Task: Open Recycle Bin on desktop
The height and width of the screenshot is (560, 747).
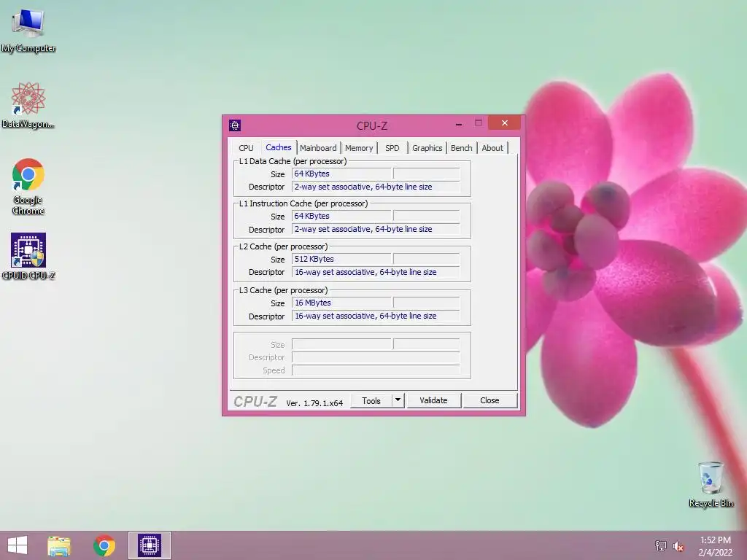Action: 711,484
